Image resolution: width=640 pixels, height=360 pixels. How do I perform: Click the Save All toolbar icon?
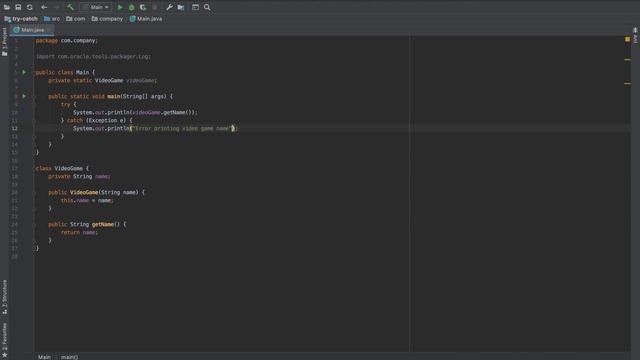[x=18, y=7]
